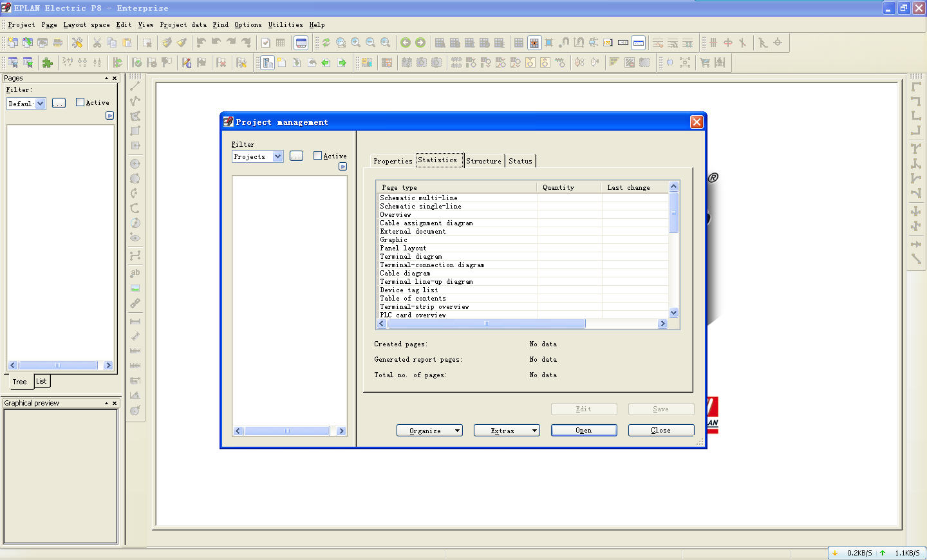The image size is (927, 560).
Task: Select the draw line tool icon
Action: [135, 86]
